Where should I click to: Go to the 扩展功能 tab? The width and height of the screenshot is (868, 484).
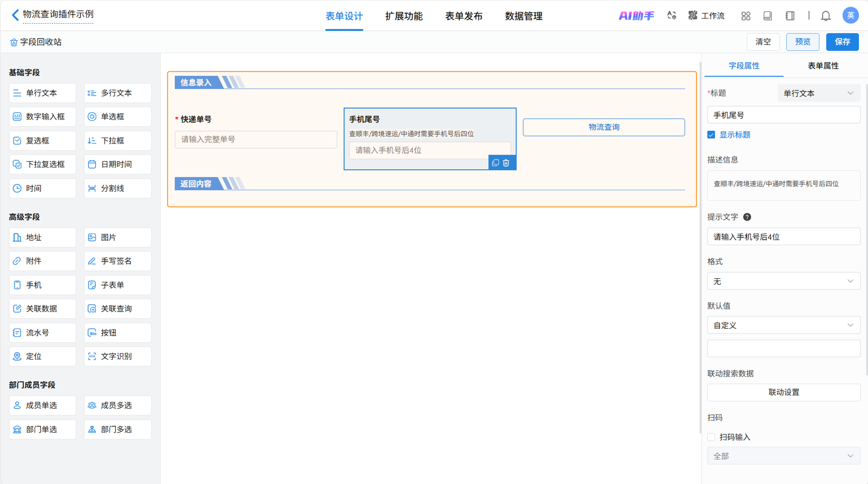coord(404,16)
